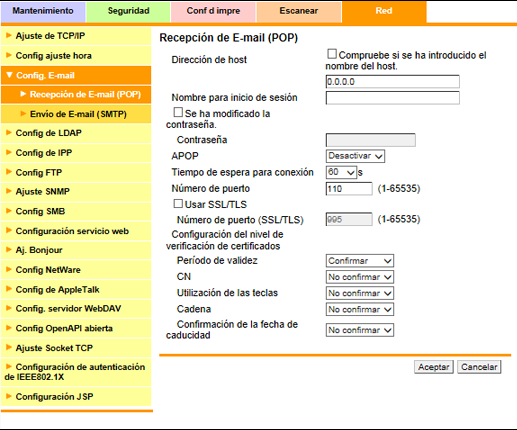
Task: Click the Contraseña password field
Action: (x=371, y=140)
